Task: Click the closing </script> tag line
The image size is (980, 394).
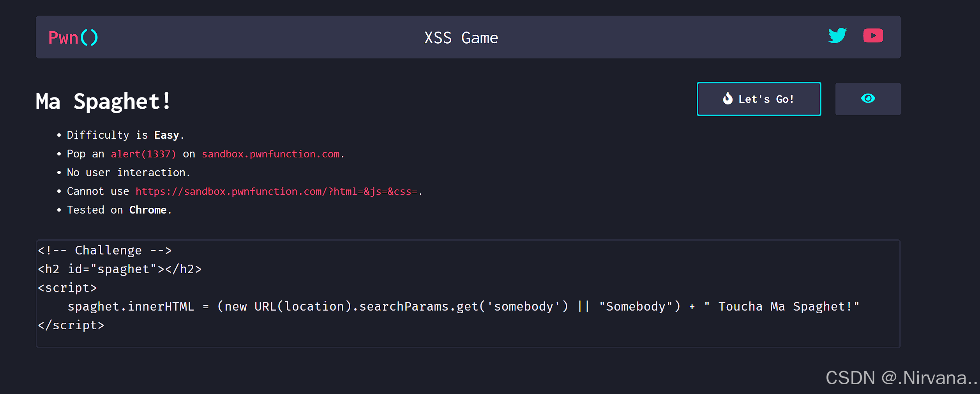Action: tap(71, 325)
